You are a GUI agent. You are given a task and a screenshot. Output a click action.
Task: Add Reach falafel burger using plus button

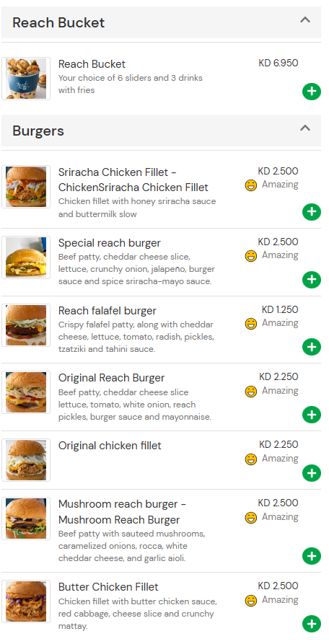tap(312, 347)
